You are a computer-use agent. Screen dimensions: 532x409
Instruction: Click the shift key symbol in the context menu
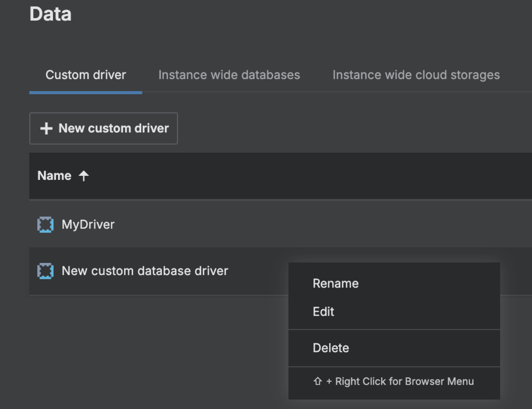(317, 381)
